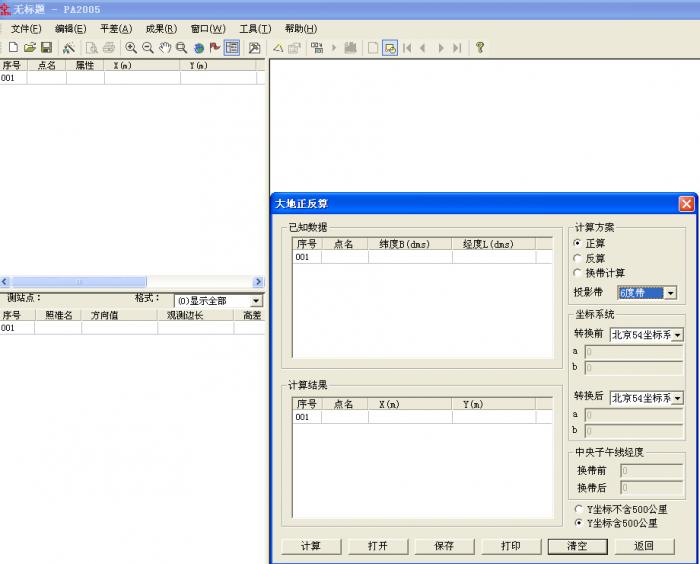Open the 工具(T) menu
The height and width of the screenshot is (564, 700).
pyautogui.click(x=255, y=29)
